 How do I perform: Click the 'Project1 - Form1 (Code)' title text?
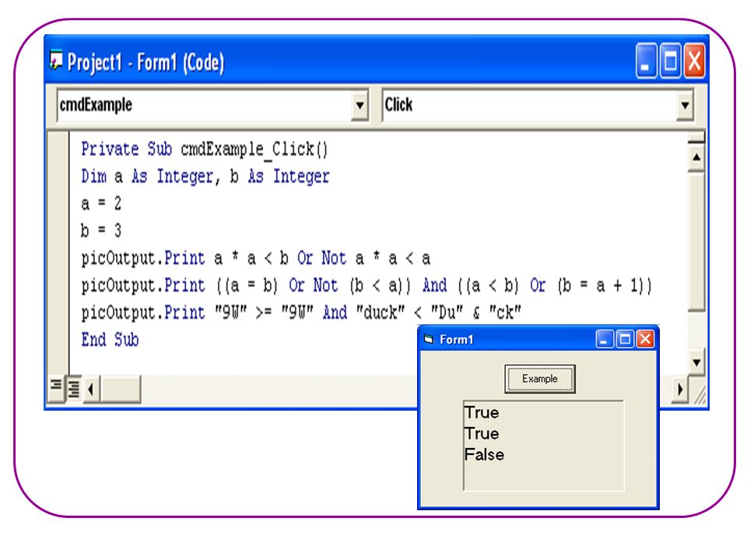[x=146, y=62]
